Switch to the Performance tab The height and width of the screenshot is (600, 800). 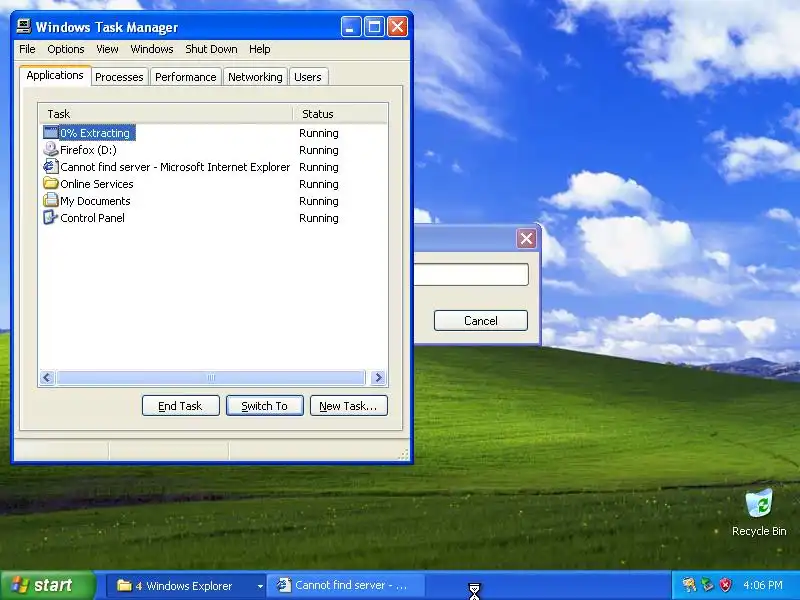click(x=186, y=77)
